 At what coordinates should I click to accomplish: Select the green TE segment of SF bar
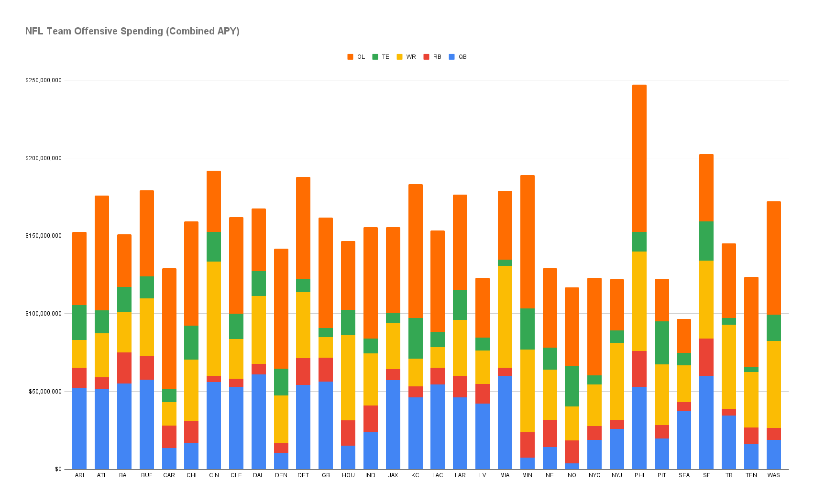point(706,241)
